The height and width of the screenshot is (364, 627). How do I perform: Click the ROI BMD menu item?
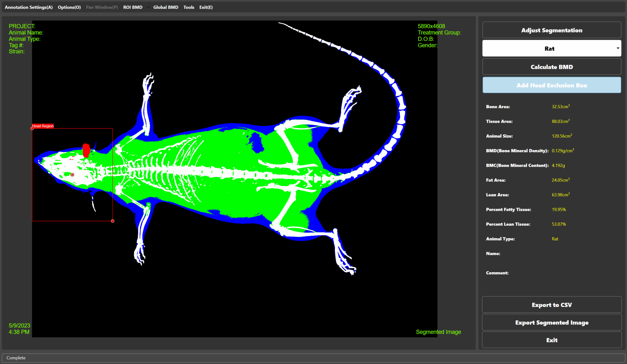click(133, 7)
